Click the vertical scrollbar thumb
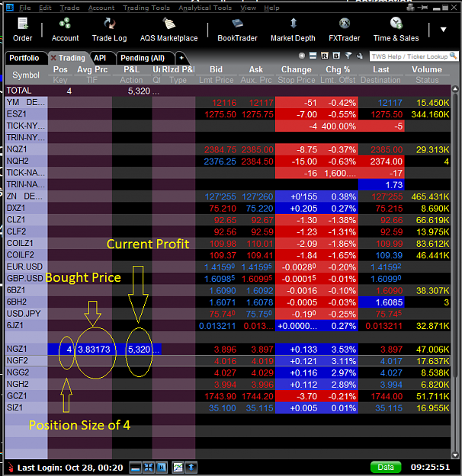Viewport: 462px width, 476px height. coord(455,235)
